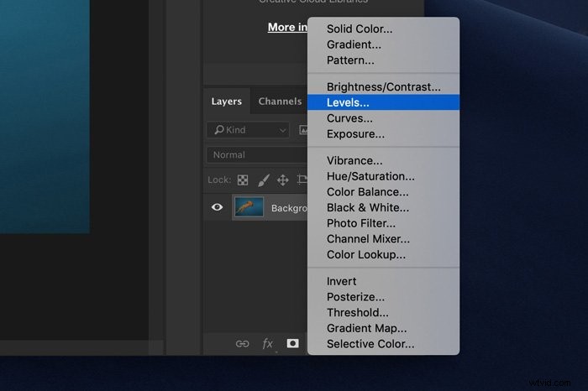
Task: Open Brightness/Contrast adjustment
Action: tap(383, 87)
